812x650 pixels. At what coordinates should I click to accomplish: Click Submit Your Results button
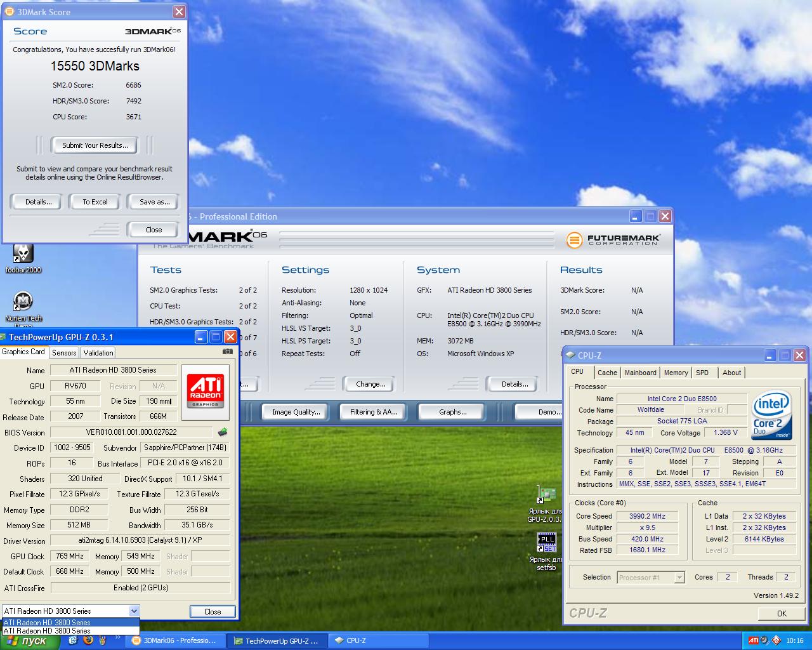click(x=95, y=145)
